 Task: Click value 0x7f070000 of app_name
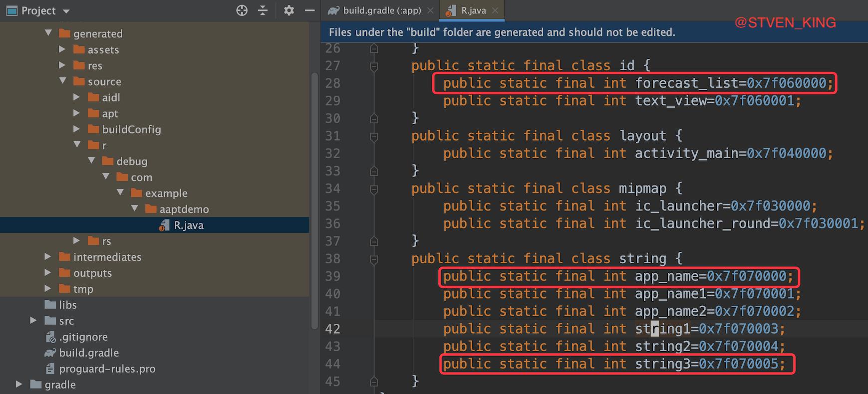[x=746, y=276]
